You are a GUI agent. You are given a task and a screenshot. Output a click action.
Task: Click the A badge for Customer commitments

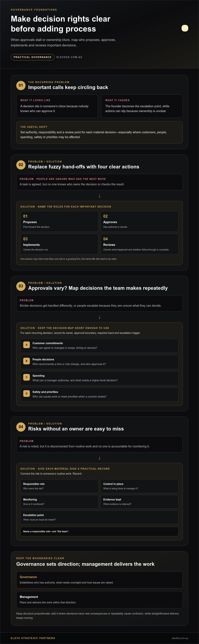27,345
